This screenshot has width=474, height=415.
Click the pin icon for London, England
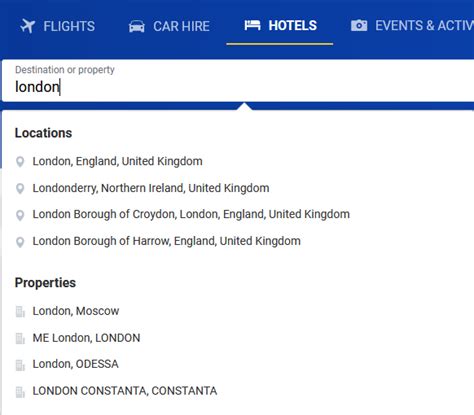point(20,162)
